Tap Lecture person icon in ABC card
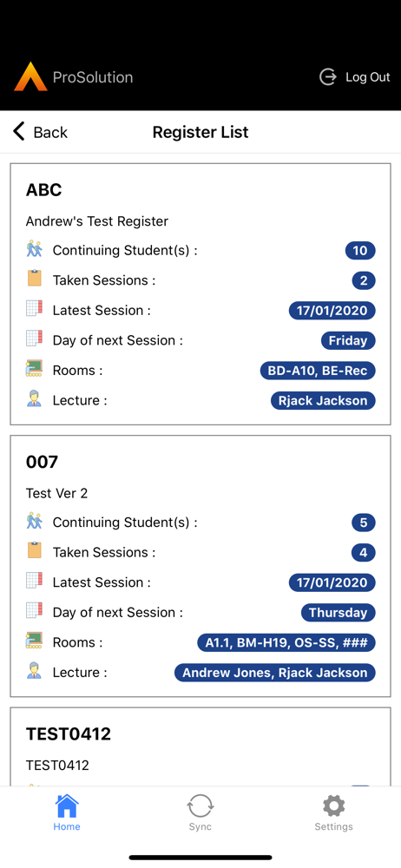The width and height of the screenshot is (401, 868). pos(35,398)
